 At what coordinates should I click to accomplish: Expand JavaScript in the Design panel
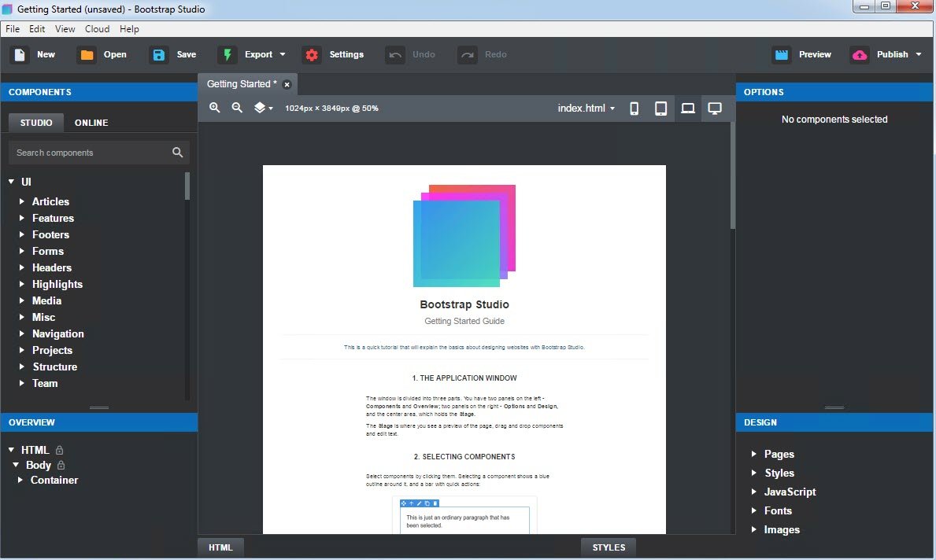pos(754,492)
